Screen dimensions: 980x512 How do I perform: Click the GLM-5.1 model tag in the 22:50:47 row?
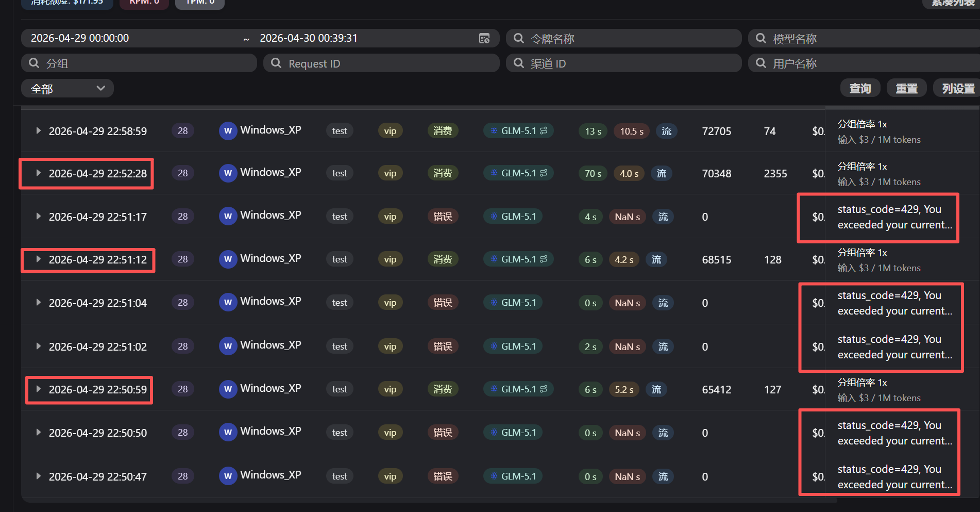513,476
